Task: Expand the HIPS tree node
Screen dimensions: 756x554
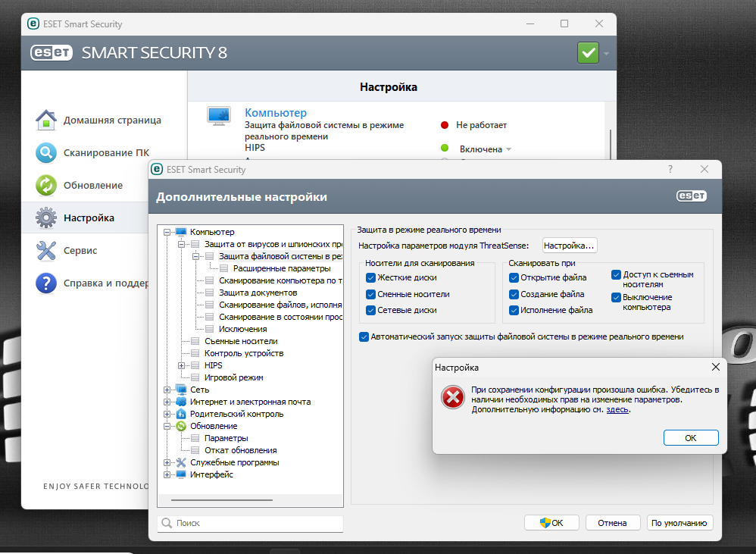Action: (x=181, y=365)
